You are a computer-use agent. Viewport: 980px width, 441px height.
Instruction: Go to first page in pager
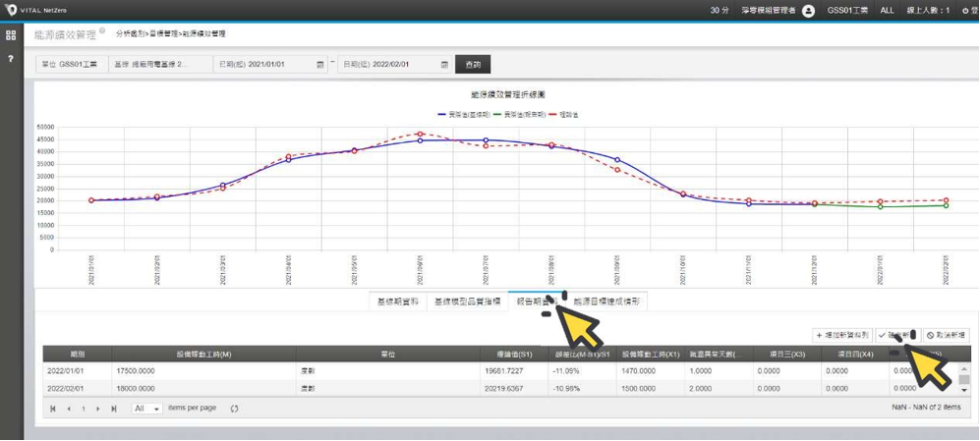[53, 409]
